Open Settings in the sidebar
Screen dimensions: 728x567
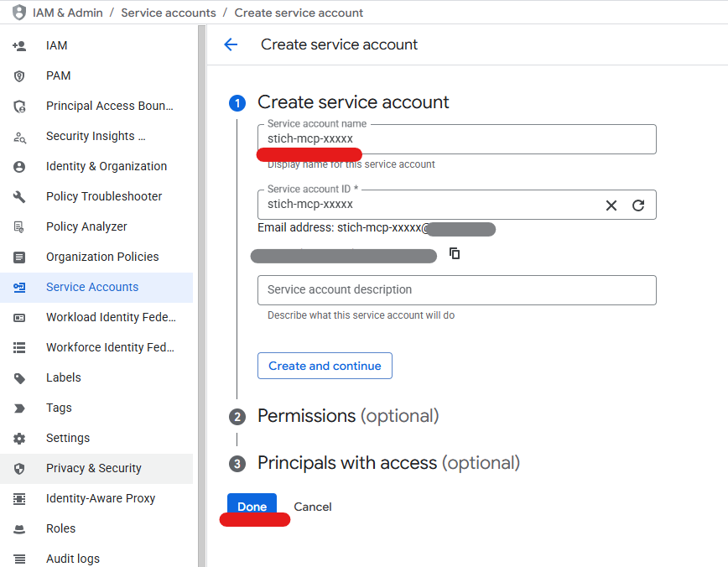[96, 438]
